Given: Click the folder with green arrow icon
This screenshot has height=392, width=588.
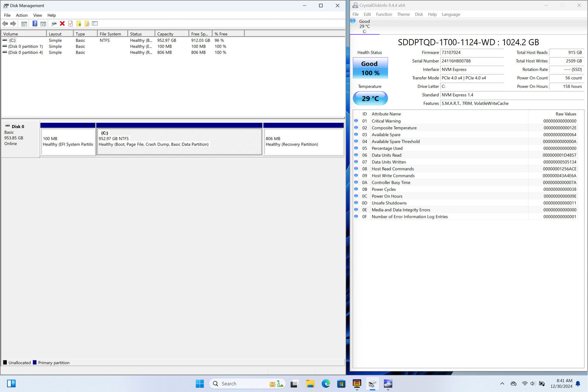Looking at the screenshot, I should coord(79,24).
